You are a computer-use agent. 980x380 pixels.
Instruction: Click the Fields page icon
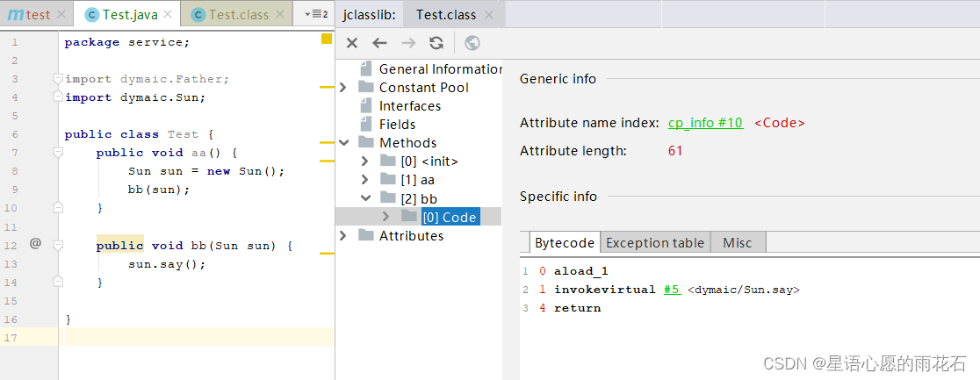click(x=365, y=124)
